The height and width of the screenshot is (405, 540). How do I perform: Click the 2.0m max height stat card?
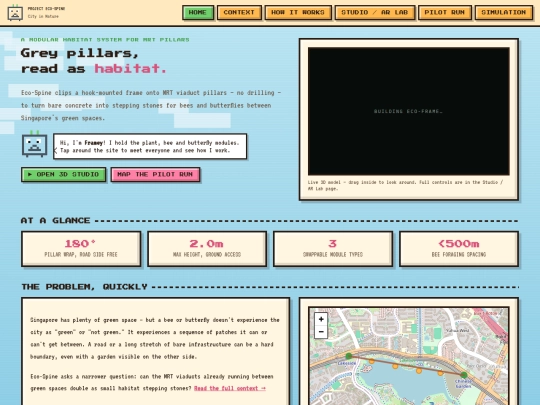[x=207, y=249]
